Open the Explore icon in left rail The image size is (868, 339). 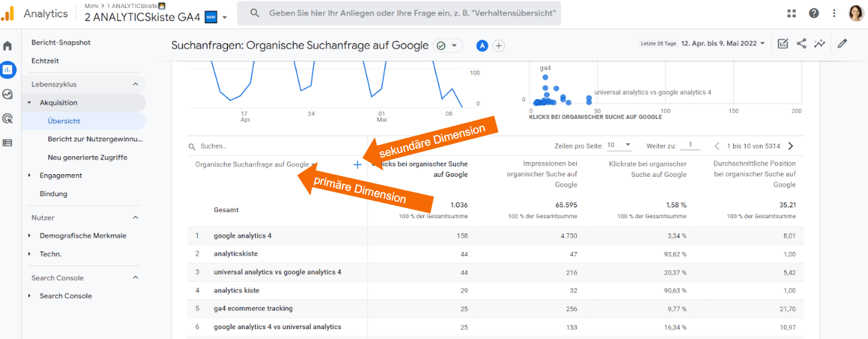(x=7, y=94)
